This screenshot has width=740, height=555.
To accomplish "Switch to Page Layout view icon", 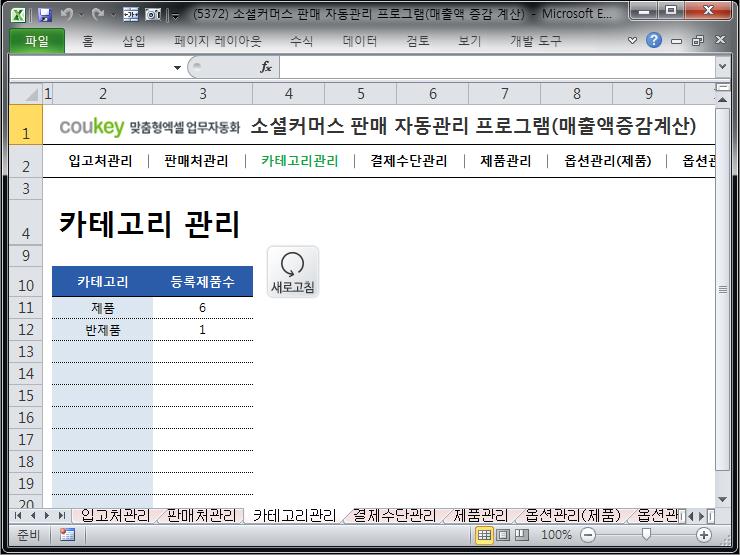I will coord(503,535).
